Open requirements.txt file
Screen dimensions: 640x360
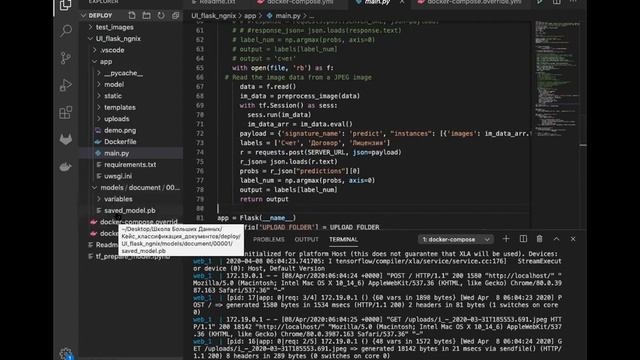click(130, 164)
